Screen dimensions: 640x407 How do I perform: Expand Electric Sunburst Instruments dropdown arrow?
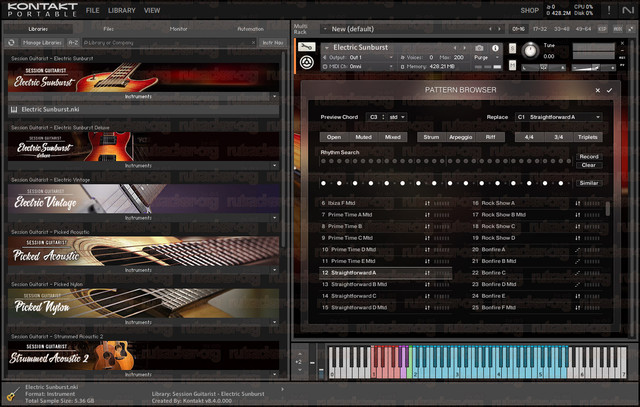tap(274, 97)
